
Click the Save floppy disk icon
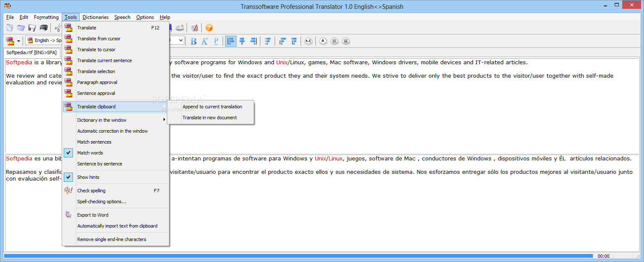(x=32, y=28)
